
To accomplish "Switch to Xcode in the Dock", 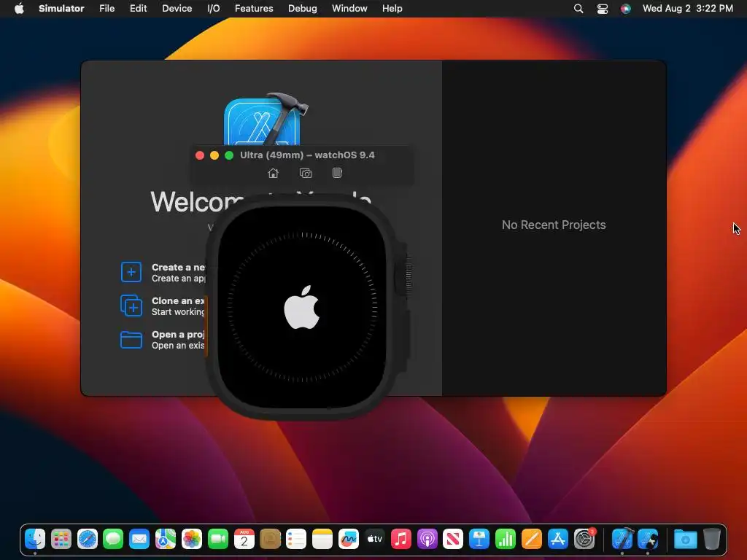I will click(622, 539).
